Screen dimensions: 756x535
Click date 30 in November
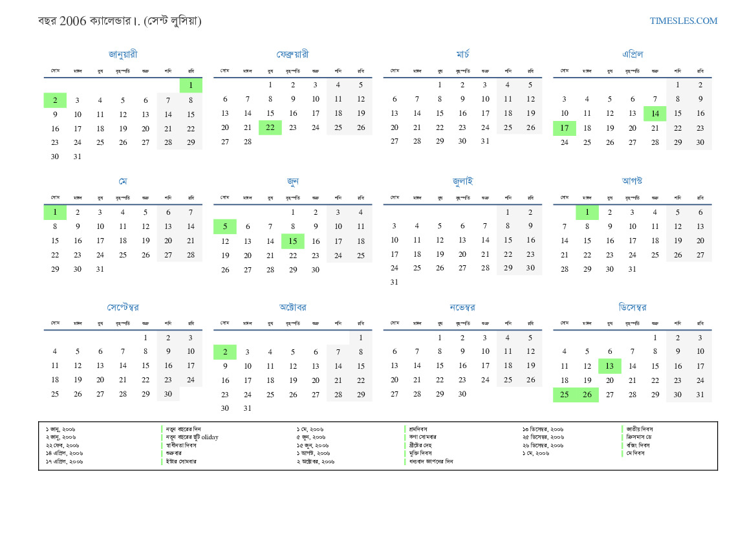coord(462,394)
